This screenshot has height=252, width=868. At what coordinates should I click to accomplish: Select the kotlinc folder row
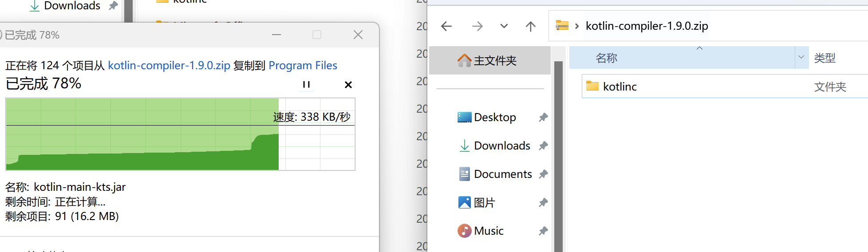[x=725, y=86]
